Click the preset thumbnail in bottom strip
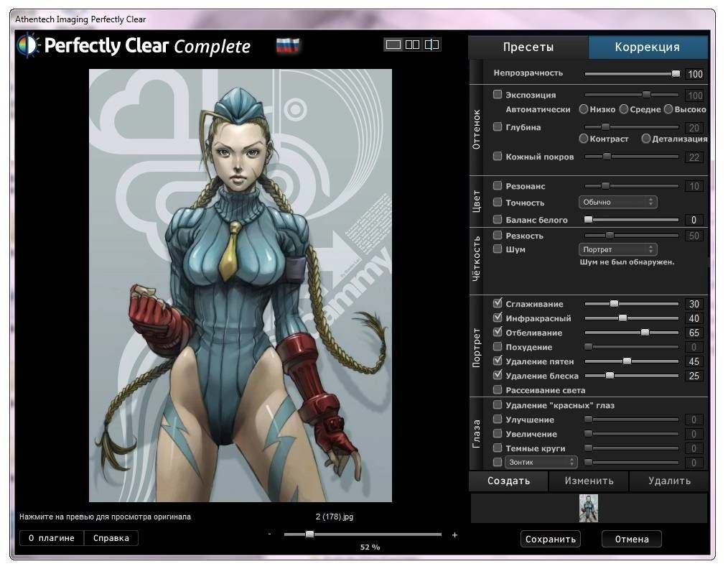Screen dimensions: 728x574 pyautogui.click(x=588, y=508)
